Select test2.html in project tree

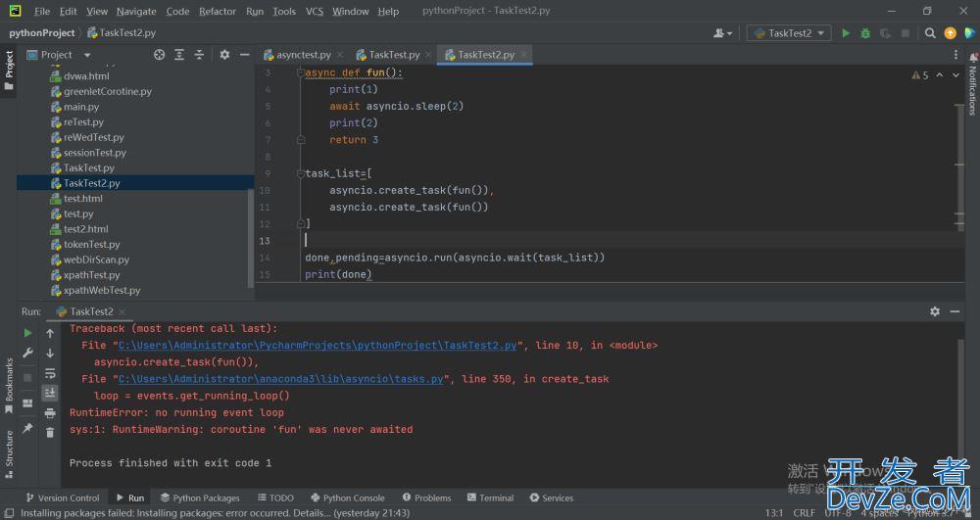click(85, 229)
